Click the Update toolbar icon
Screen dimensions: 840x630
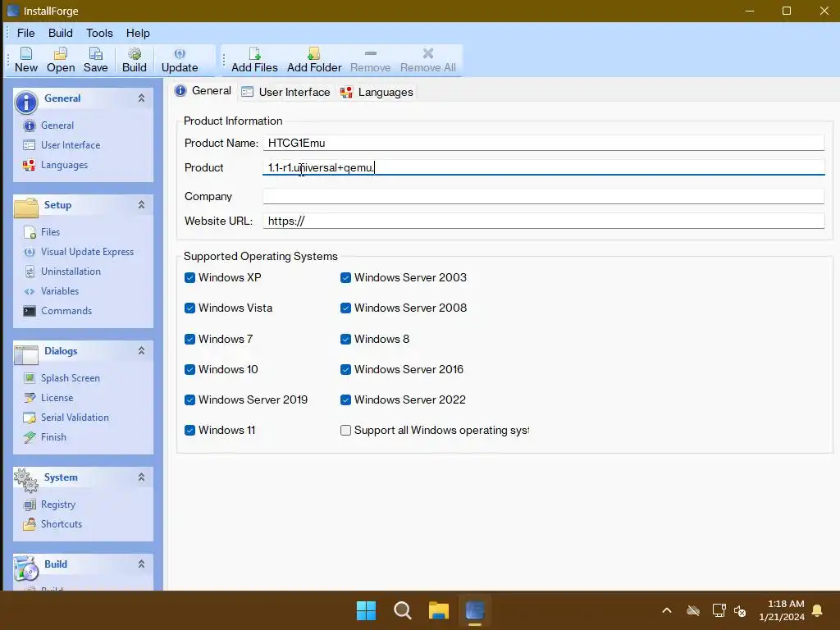180,59
